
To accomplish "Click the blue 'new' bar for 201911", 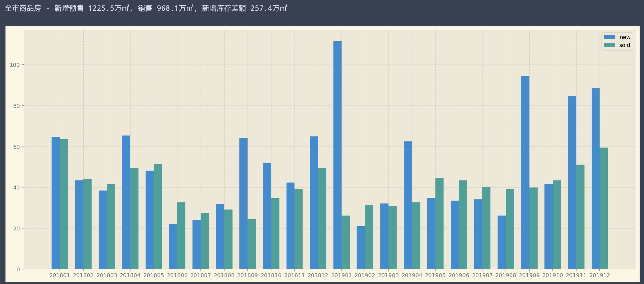I will point(572,183).
